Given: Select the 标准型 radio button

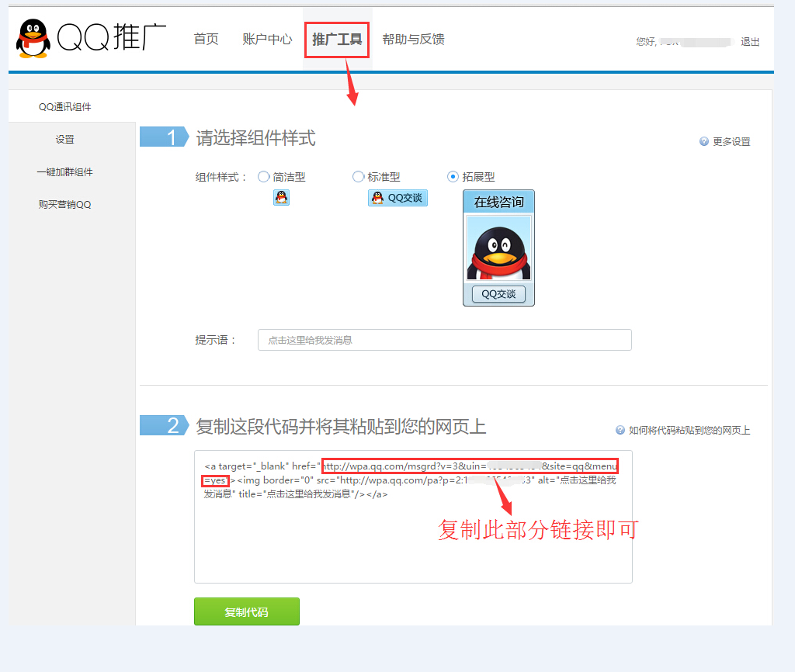Looking at the screenshot, I should (359, 177).
